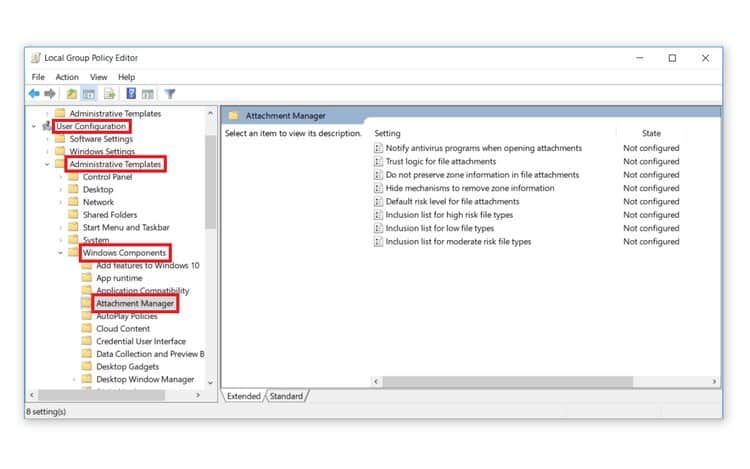Click the Up one level folder icon

pyautogui.click(x=72, y=94)
